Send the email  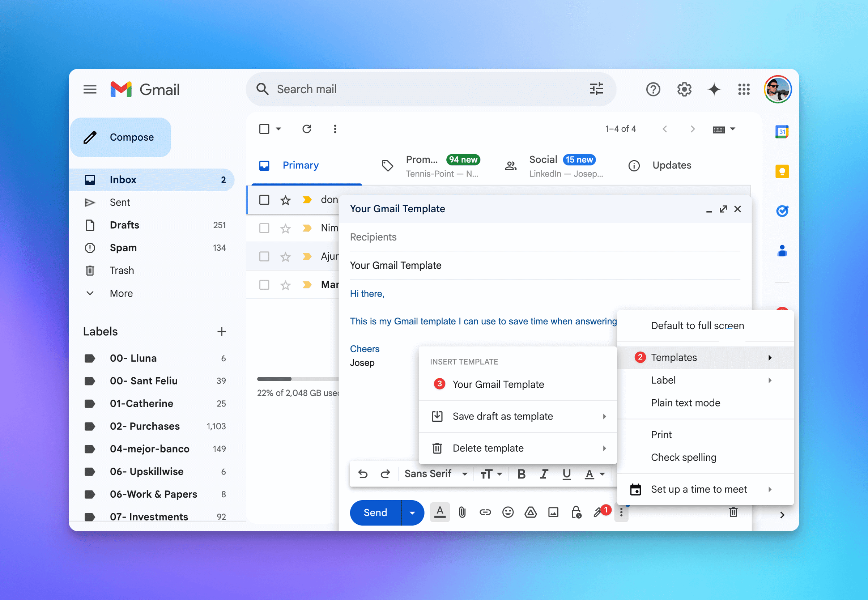375,512
